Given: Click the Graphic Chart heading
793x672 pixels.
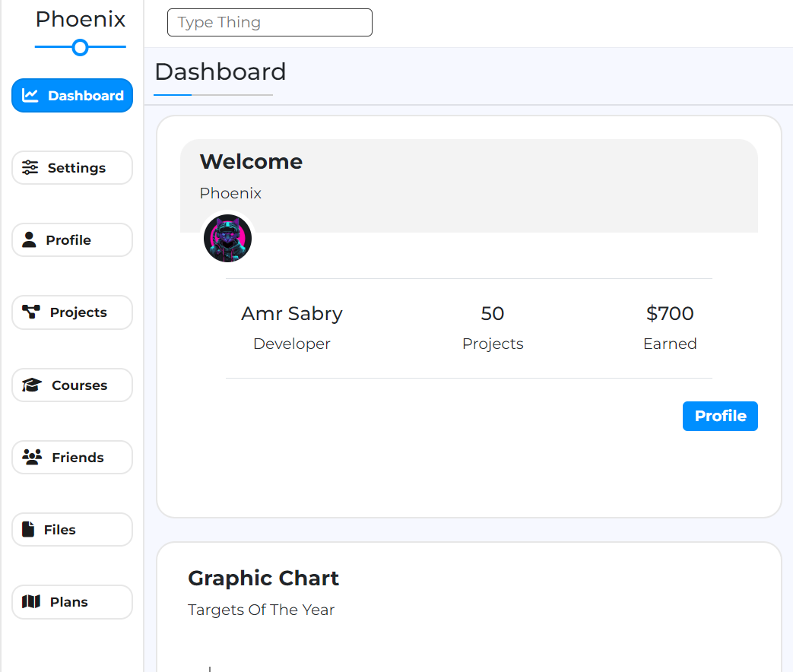Looking at the screenshot, I should click(264, 578).
